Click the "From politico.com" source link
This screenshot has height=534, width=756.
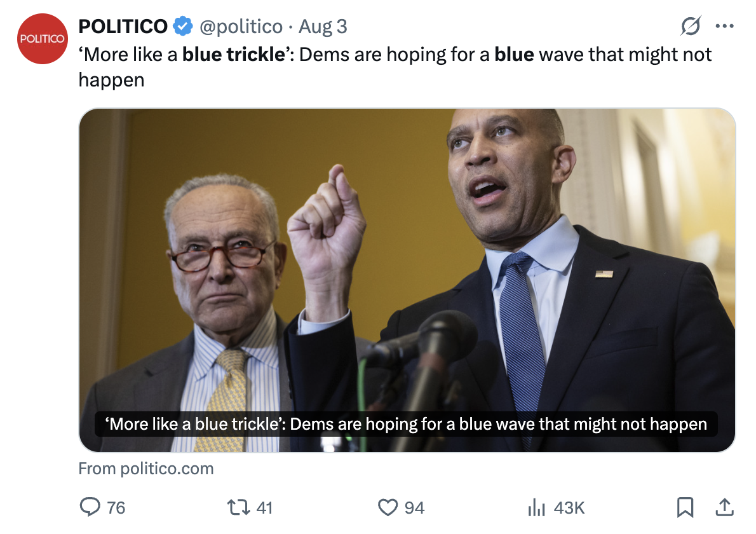point(146,469)
